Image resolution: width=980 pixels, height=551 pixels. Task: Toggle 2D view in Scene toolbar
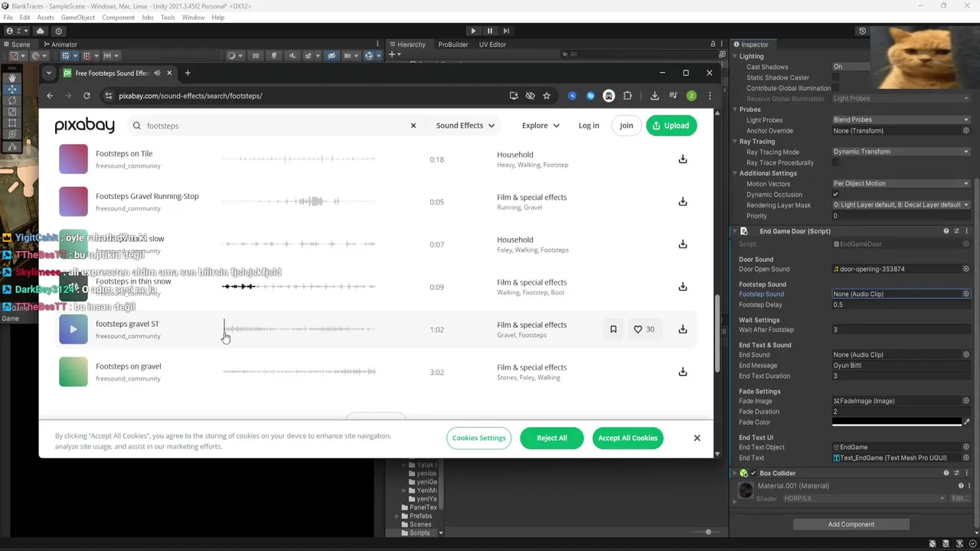255,55
